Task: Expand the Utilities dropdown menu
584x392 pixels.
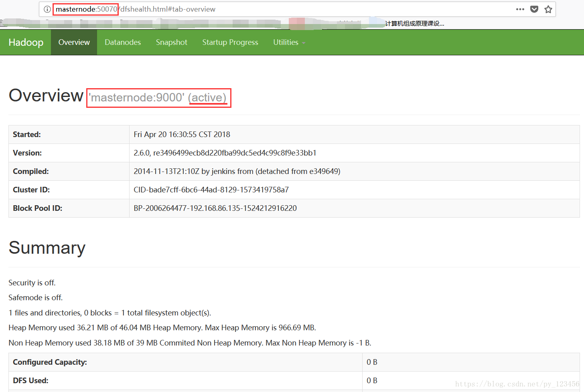Action: pos(289,42)
